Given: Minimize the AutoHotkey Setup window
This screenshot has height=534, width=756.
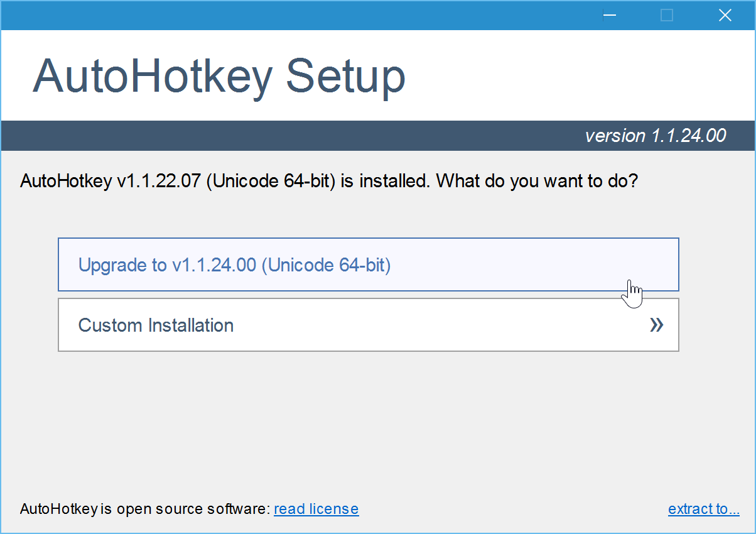Looking at the screenshot, I should point(609,15).
